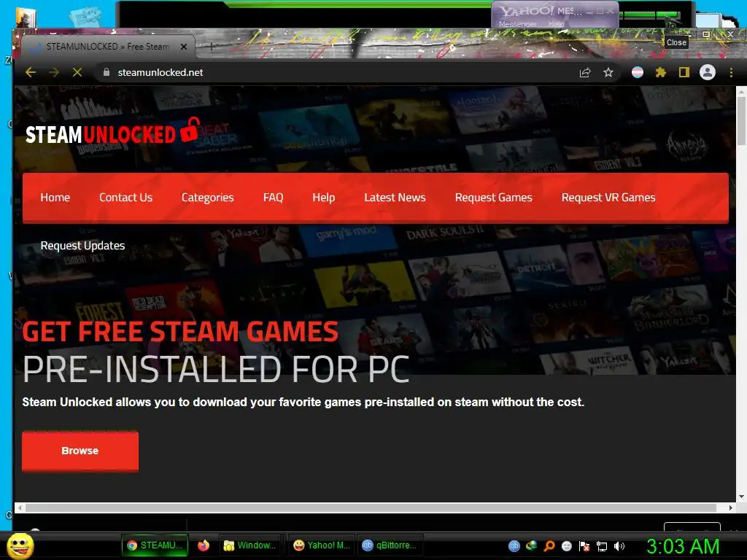This screenshot has width=747, height=560.
Task: Open the blue notes desktop icon
Action: [86, 17]
